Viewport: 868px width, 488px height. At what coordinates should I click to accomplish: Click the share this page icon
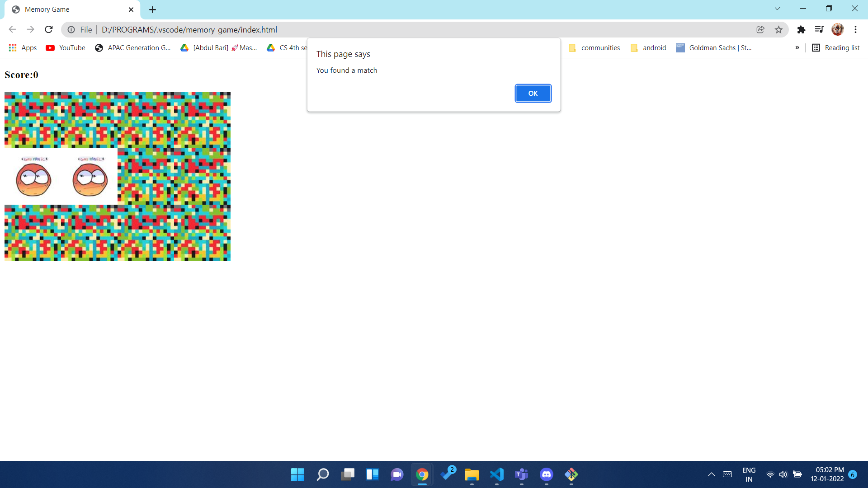pos(760,30)
